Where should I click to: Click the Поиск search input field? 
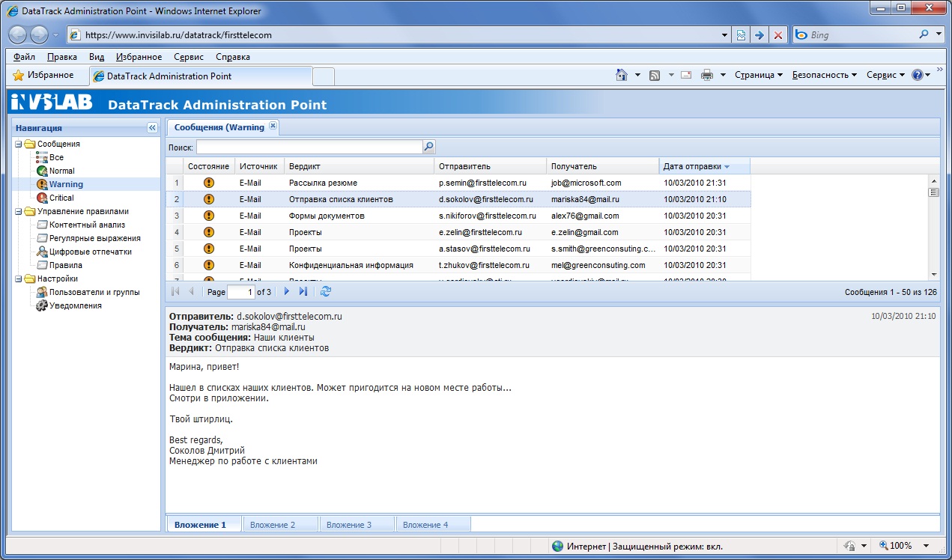(309, 147)
